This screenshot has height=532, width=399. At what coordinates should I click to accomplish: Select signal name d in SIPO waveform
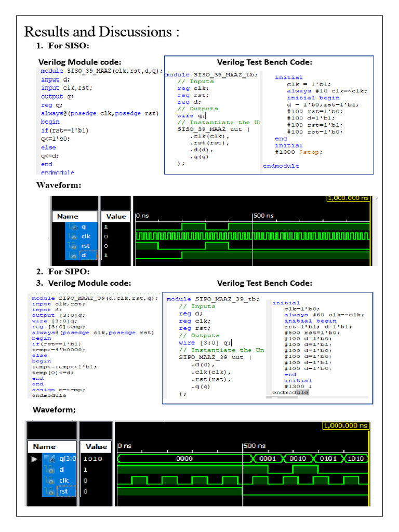(61, 470)
